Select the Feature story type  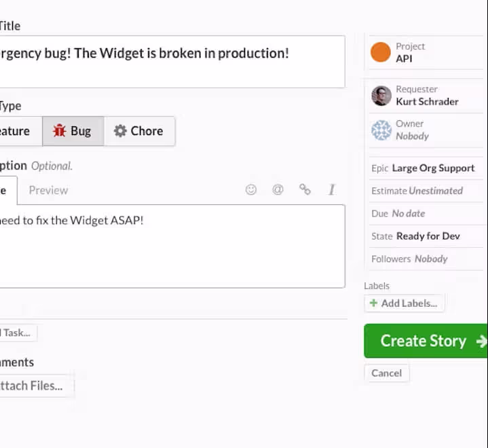click(20, 131)
